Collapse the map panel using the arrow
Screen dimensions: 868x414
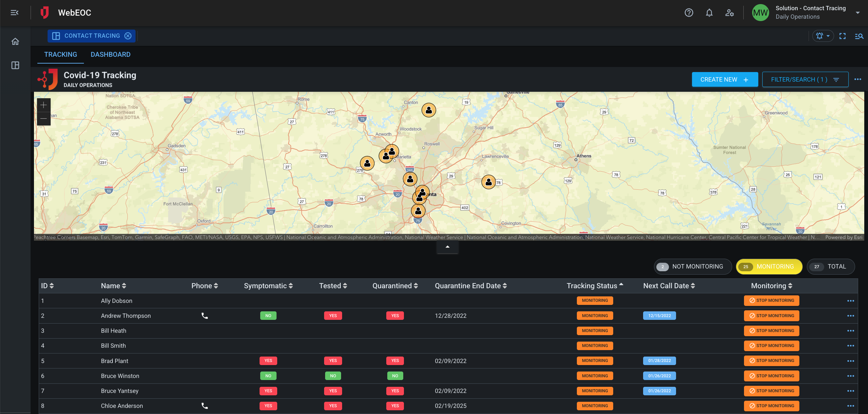point(447,247)
